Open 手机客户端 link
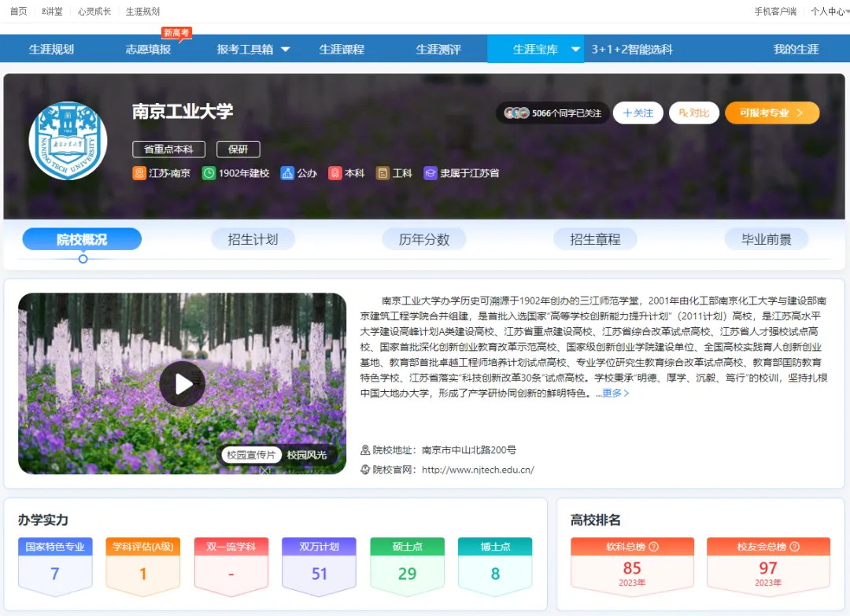Viewport: 850px width, 616px height. (x=775, y=11)
